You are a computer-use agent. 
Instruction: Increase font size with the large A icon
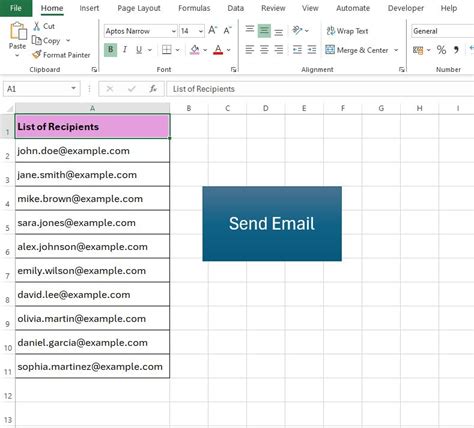pyautogui.click(x=213, y=31)
